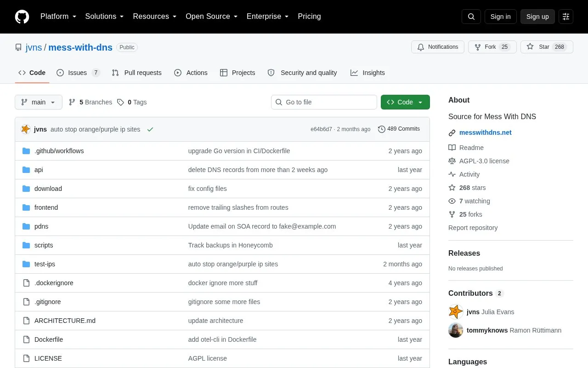Viewport: 588px width, 368px height.
Task: Click the GitHub logo icon
Action: tap(22, 17)
